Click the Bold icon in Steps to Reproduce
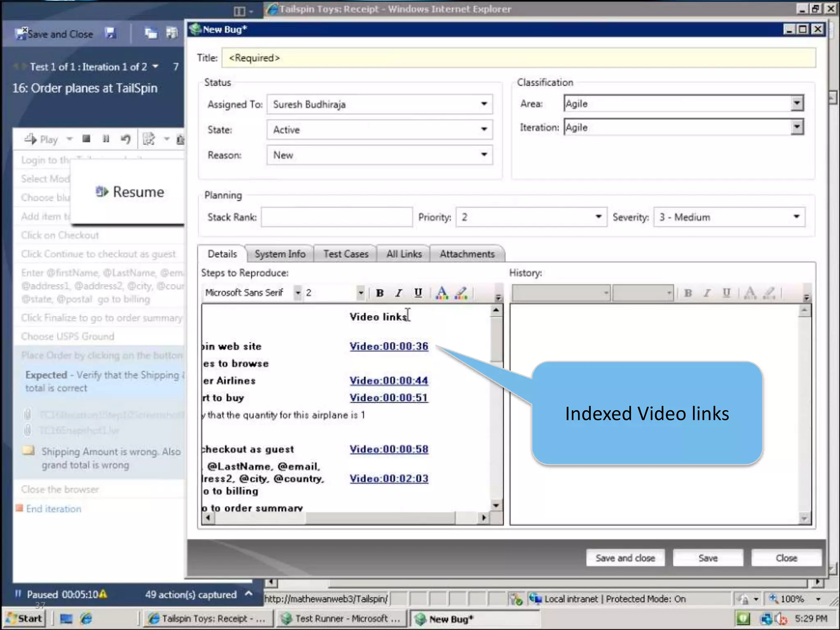This screenshot has width=840, height=630. pyautogui.click(x=380, y=293)
